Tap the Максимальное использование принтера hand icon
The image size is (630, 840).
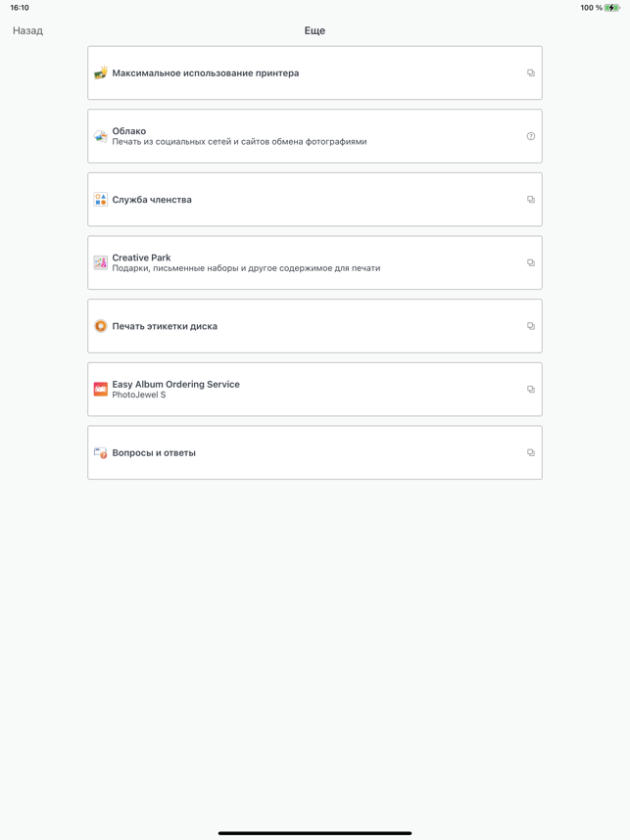[x=101, y=72]
